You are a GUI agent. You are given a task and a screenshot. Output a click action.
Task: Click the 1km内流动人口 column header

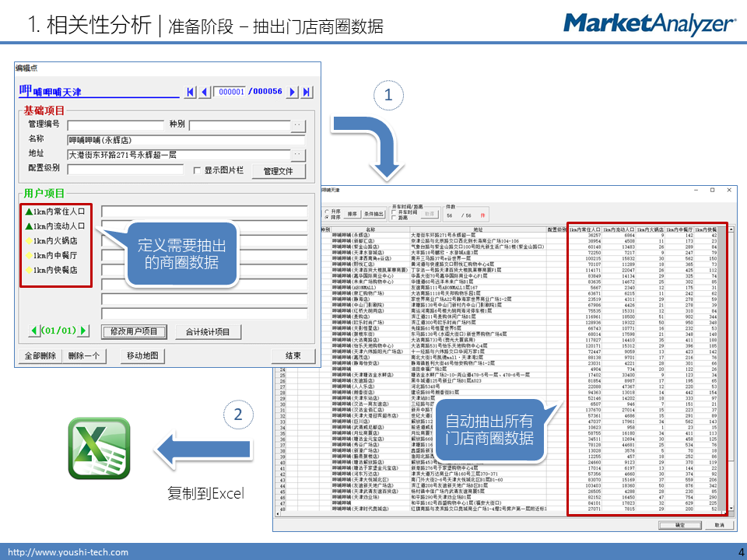click(x=619, y=229)
